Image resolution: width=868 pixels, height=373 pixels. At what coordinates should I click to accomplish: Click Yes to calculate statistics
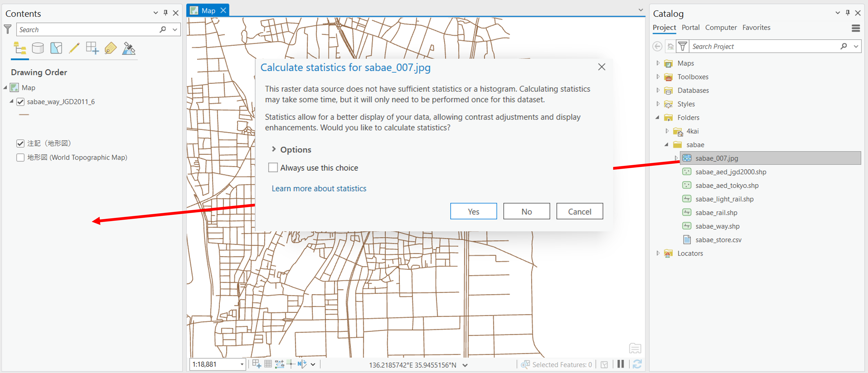(473, 211)
